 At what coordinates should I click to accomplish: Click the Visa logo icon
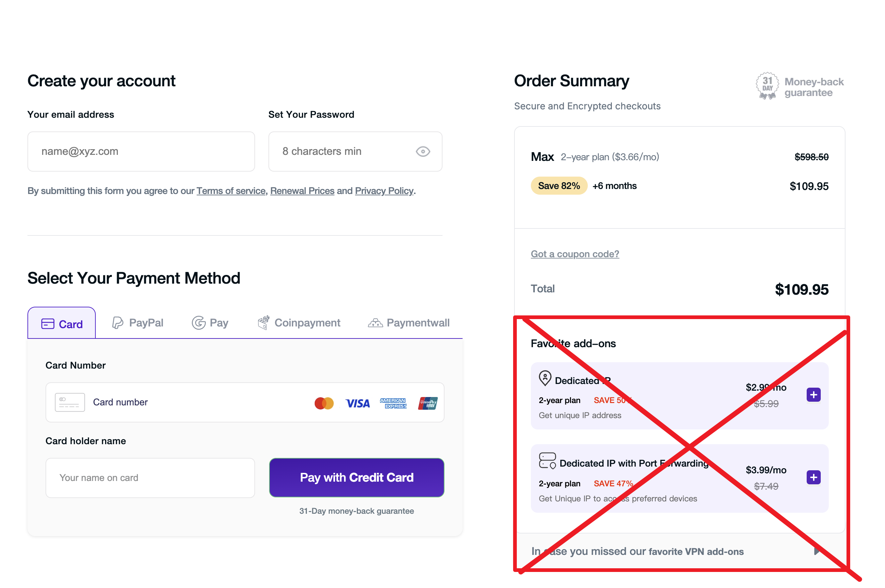pos(357,403)
